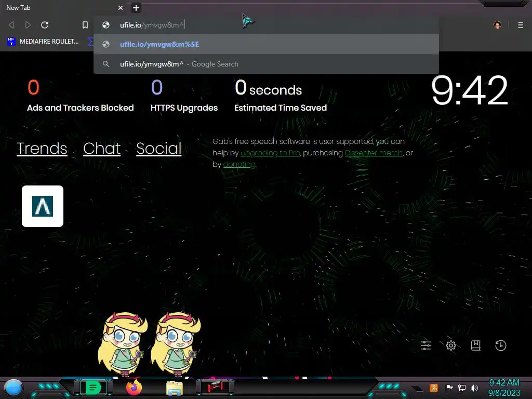This screenshot has width=532, height=399.
Task: Open MEDIAFIRE ROULET... bookmark
Action: (43, 42)
